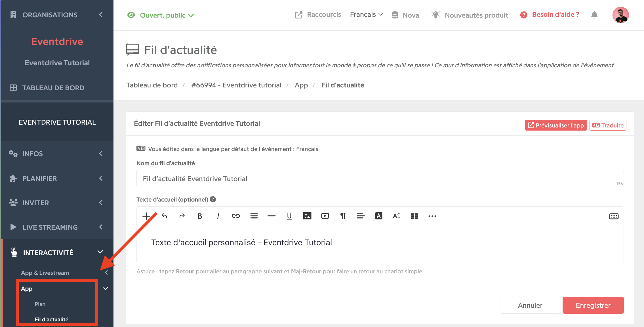Viewport: 644px width, 327px height.
Task: Open the Français language dropdown
Action: (367, 14)
